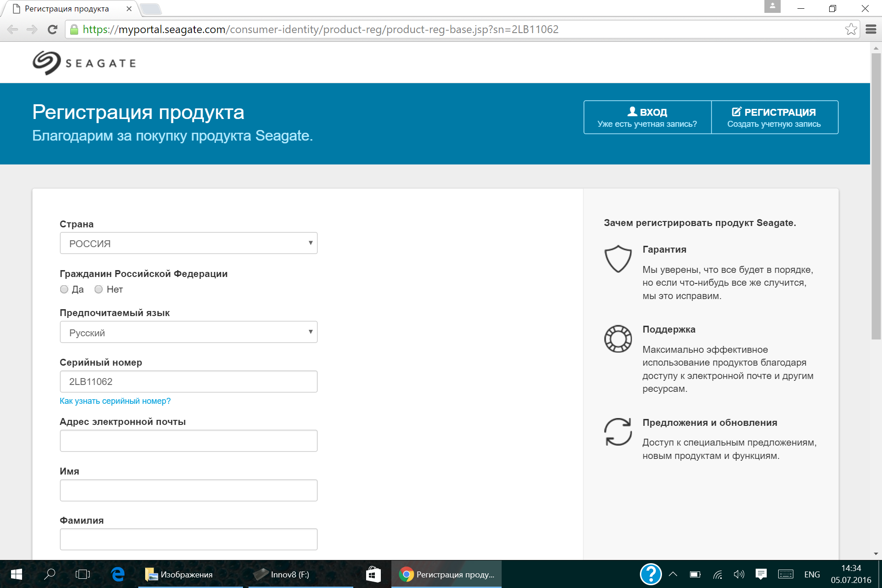Click Зачем регистрировать продукт Seagate heading
Image resolution: width=882 pixels, height=588 pixels.
[700, 223]
